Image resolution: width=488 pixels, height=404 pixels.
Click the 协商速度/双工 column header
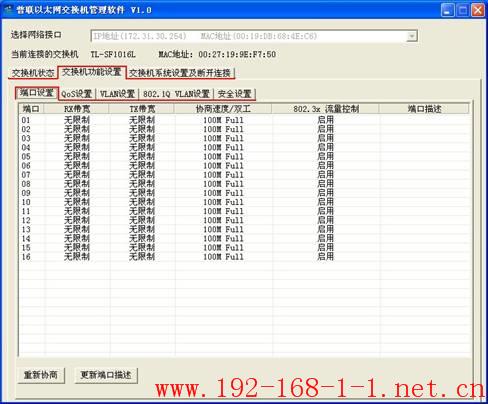pyautogui.click(x=223, y=109)
